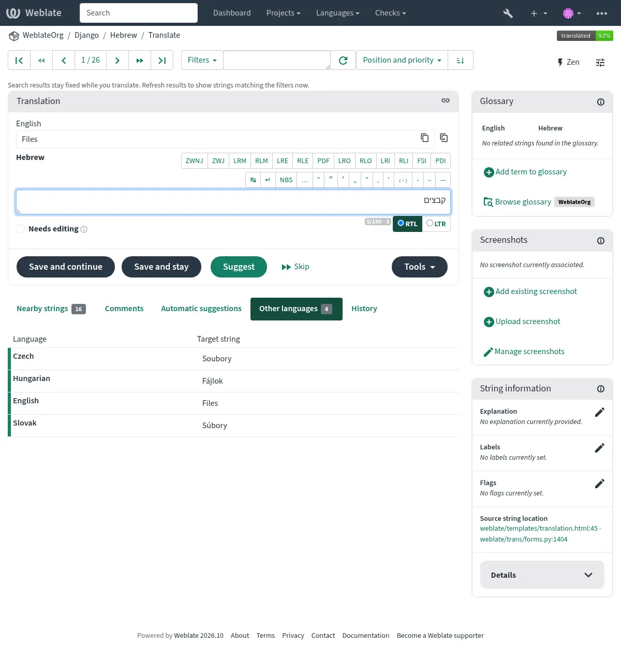Click translated 92% progress badge

pos(585,36)
